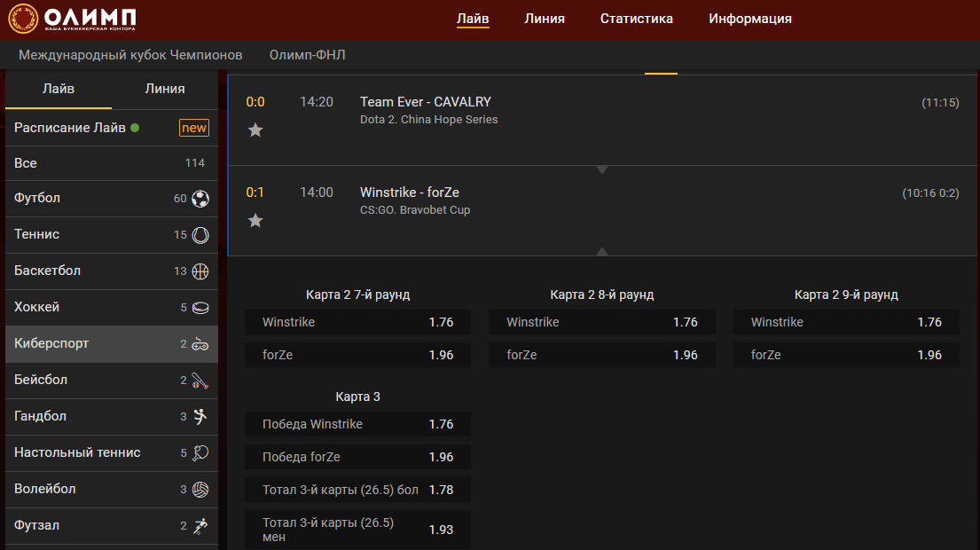Bet on forZe in Карта 2 7-й раунд
Screen dimensions: 980x550
357,354
